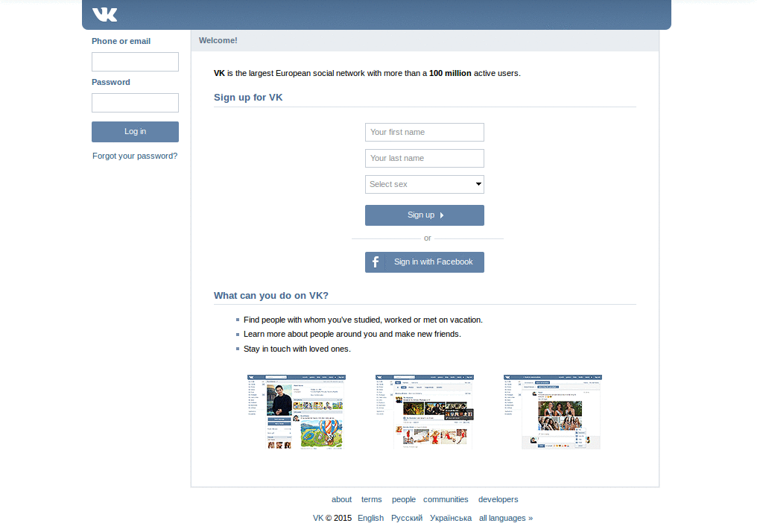This screenshot has height=532, width=763.
Task: Click the Sign up for VK heading
Action: point(248,98)
